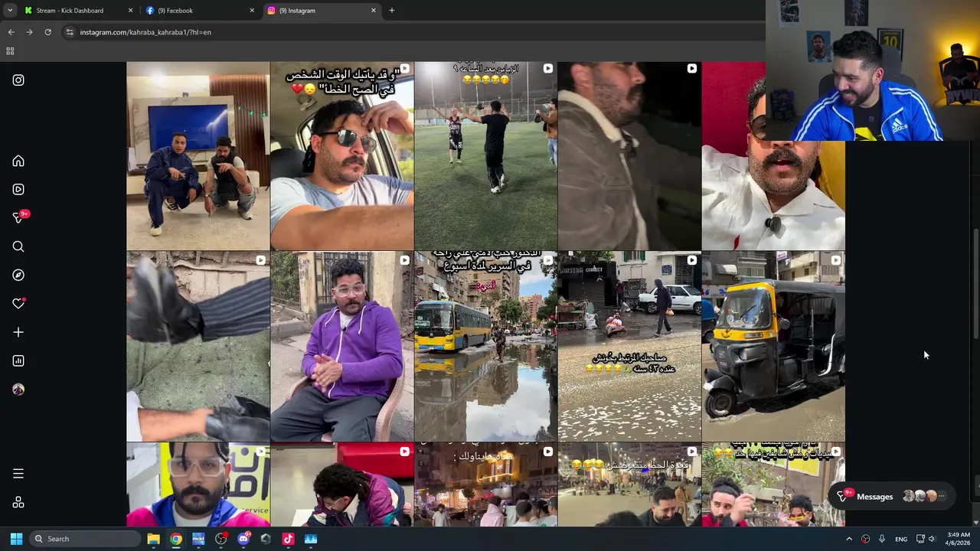This screenshot has height=551, width=980.
Task: Show hidden system tray icons
Action: point(849,539)
